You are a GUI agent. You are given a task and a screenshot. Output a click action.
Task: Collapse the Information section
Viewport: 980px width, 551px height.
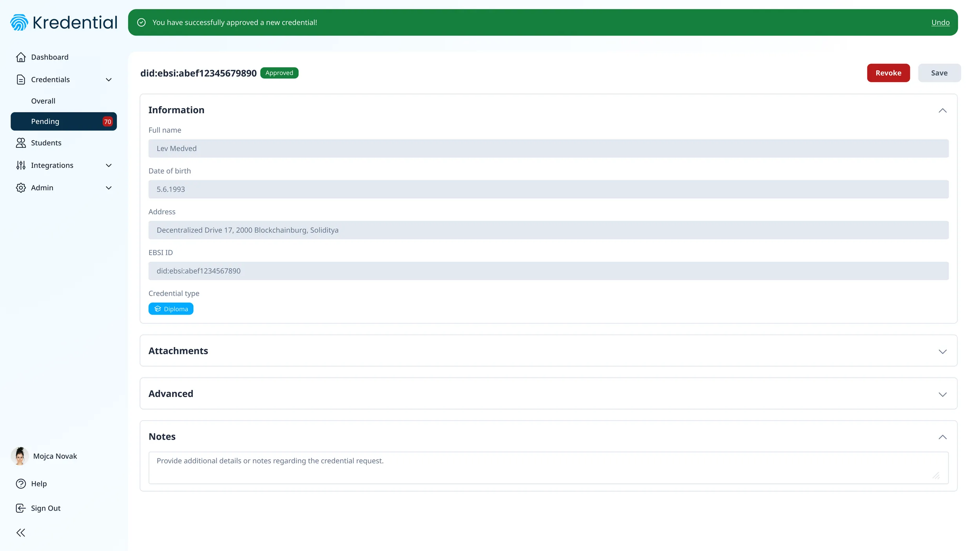pos(942,111)
